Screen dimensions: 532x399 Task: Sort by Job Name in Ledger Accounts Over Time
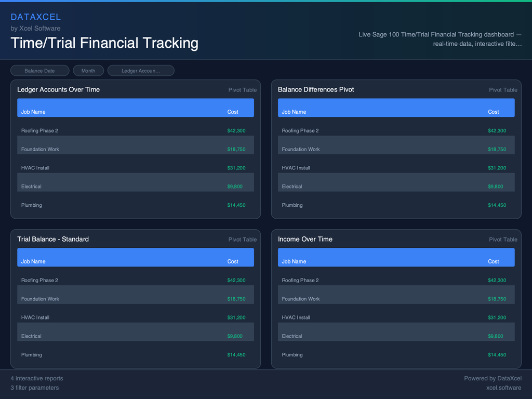point(33,112)
